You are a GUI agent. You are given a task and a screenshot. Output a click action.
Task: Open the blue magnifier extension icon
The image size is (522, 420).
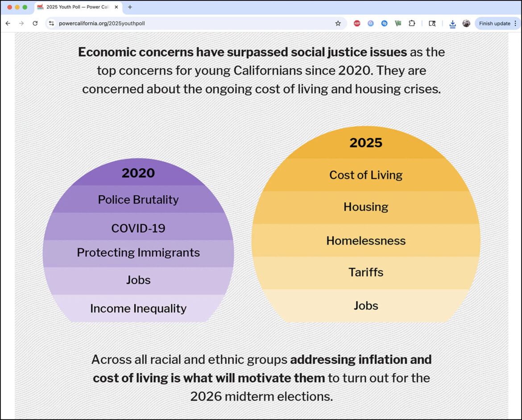click(x=370, y=23)
